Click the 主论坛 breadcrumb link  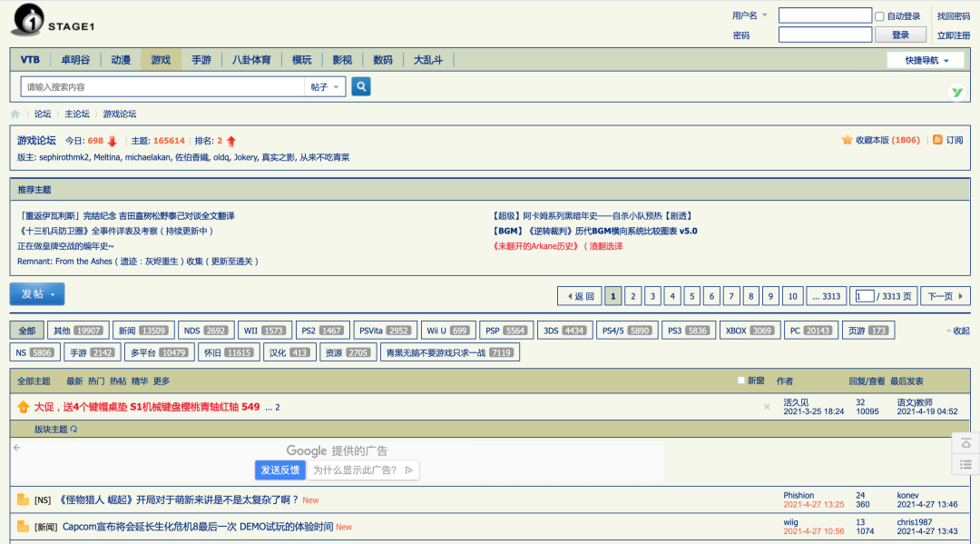[77, 114]
